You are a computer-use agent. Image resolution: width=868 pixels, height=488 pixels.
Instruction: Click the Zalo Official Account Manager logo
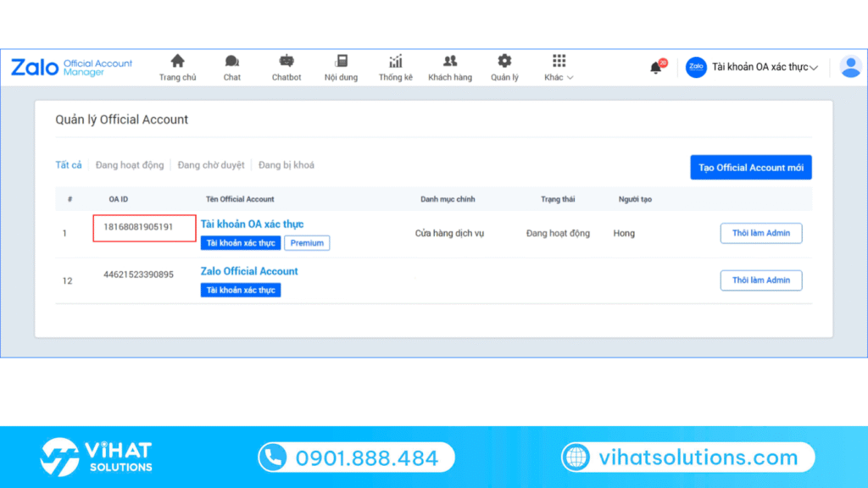(x=71, y=68)
